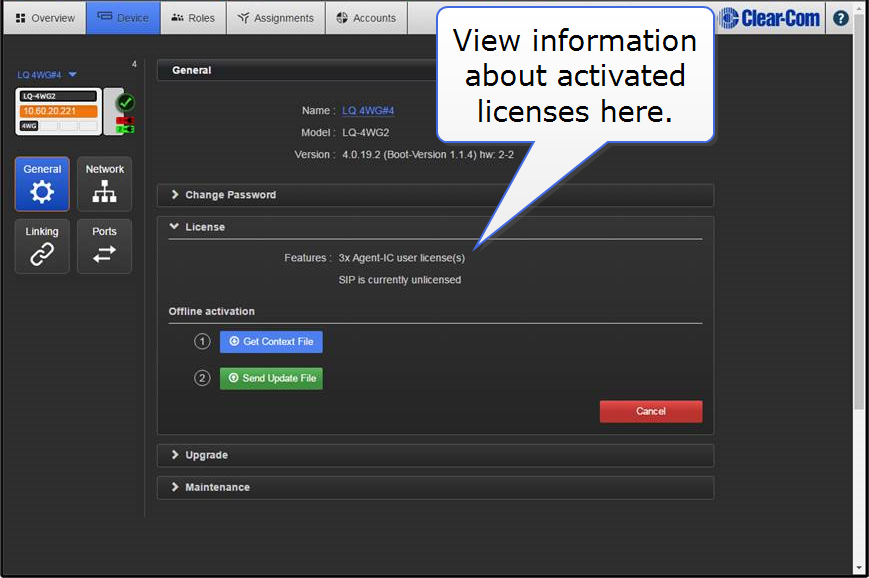Viewport: 869px width, 578px height.
Task: Open the Assignments tab
Action: click(x=276, y=18)
